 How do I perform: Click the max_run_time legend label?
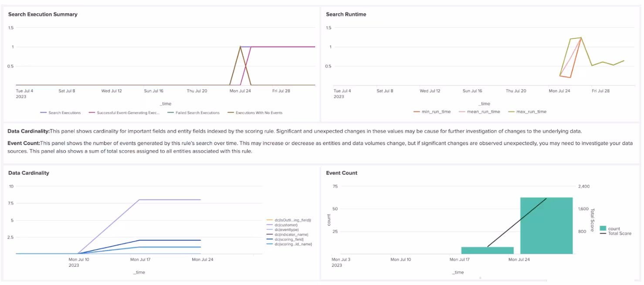530,112
